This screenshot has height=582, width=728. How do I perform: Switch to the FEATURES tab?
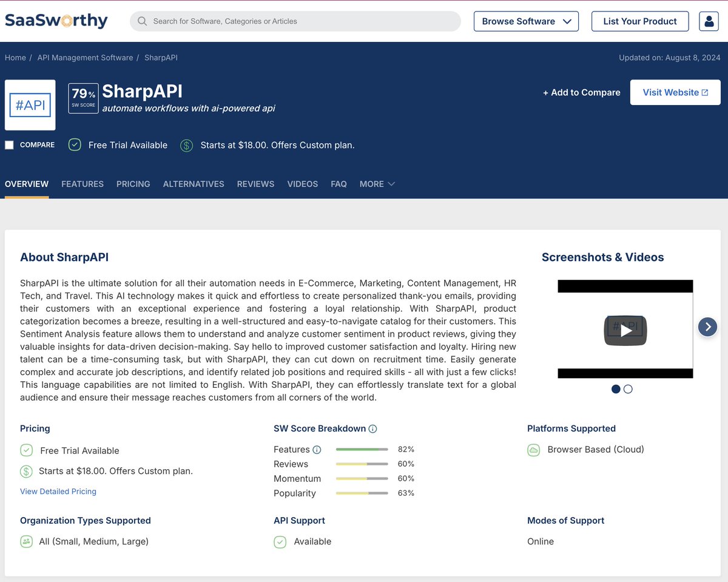coord(83,184)
